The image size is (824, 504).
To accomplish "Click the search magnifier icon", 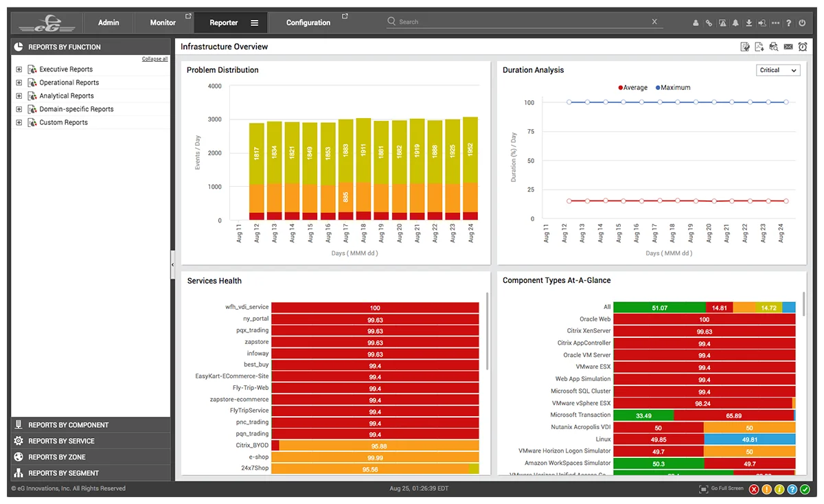I will pyautogui.click(x=392, y=21).
